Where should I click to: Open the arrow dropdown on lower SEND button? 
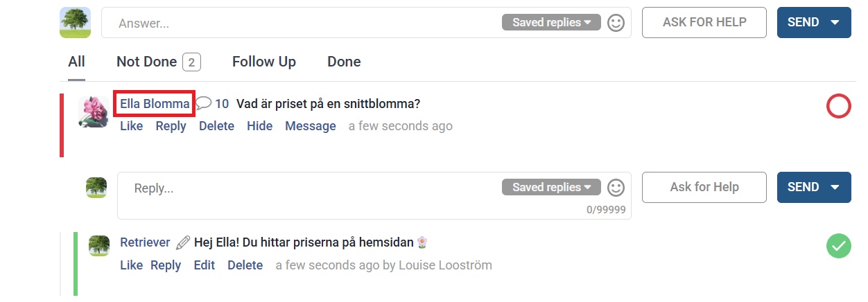(x=835, y=187)
